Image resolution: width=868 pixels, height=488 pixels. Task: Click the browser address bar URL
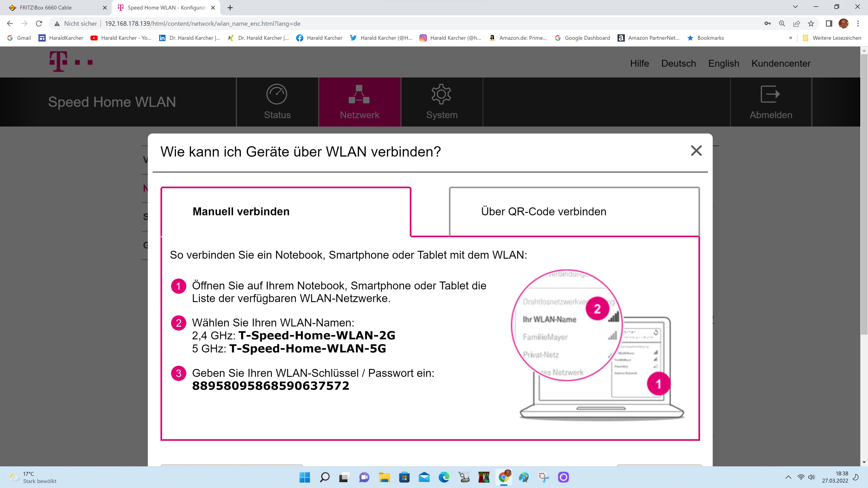click(202, 23)
